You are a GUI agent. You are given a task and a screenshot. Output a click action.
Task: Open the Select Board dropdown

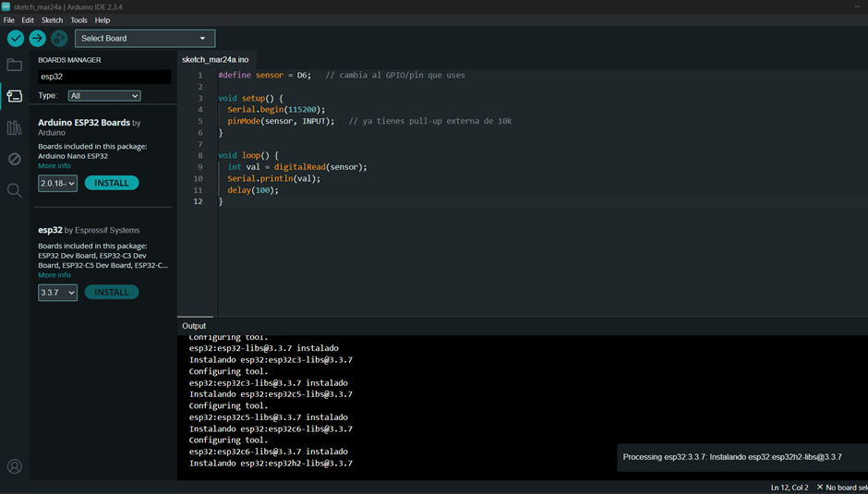click(x=145, y=38)
